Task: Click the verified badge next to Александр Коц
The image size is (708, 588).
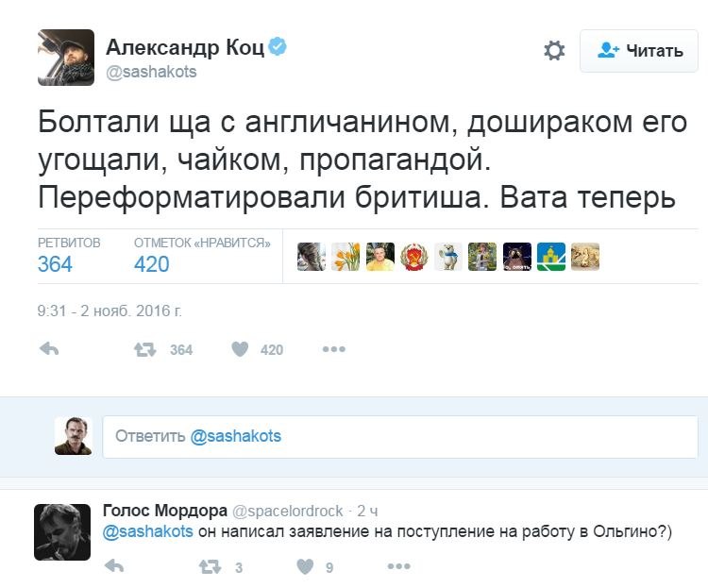Action: pos(278,46)
